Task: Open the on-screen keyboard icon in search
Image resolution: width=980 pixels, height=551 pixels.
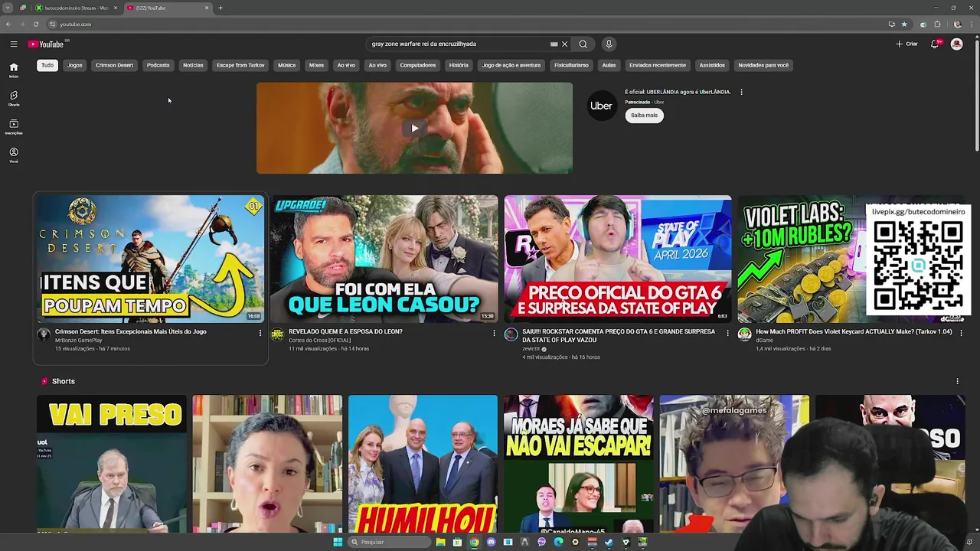Action: [x=554, y=44]
